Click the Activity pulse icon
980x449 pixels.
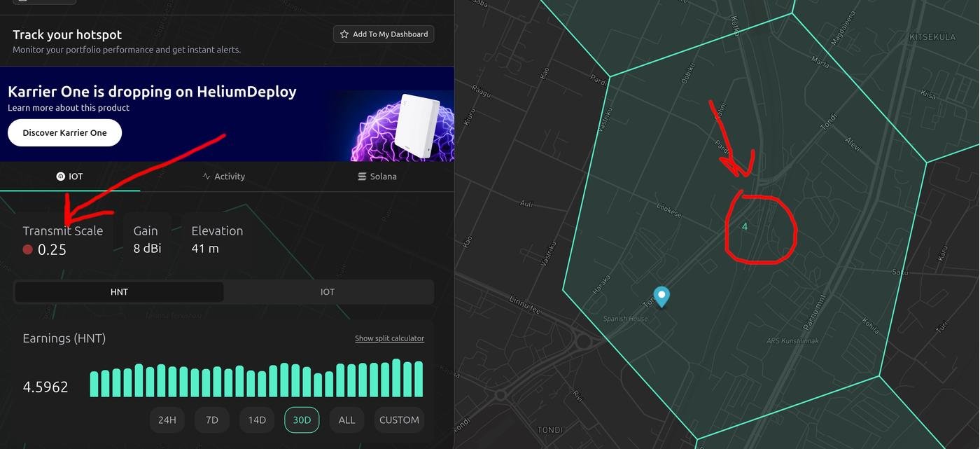click(206, 177)
